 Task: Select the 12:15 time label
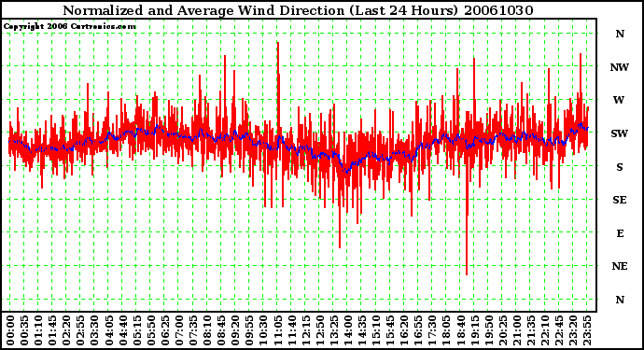[x=305, y=330]
